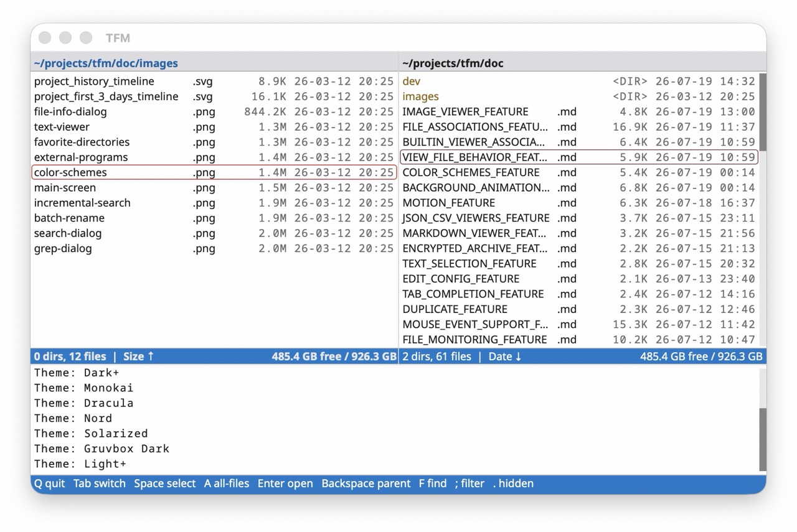The image size is (797, 532).
Task: Click the '2 dirs, 61 files' status text
Action: [x=436, y=357]
